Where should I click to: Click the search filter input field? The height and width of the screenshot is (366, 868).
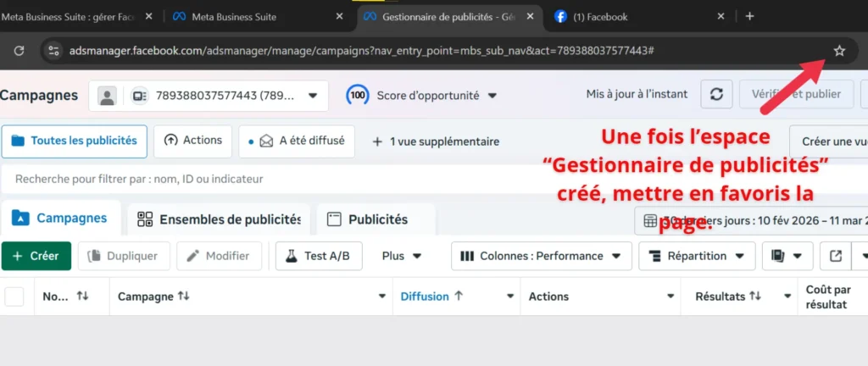(x=339, y=179)
